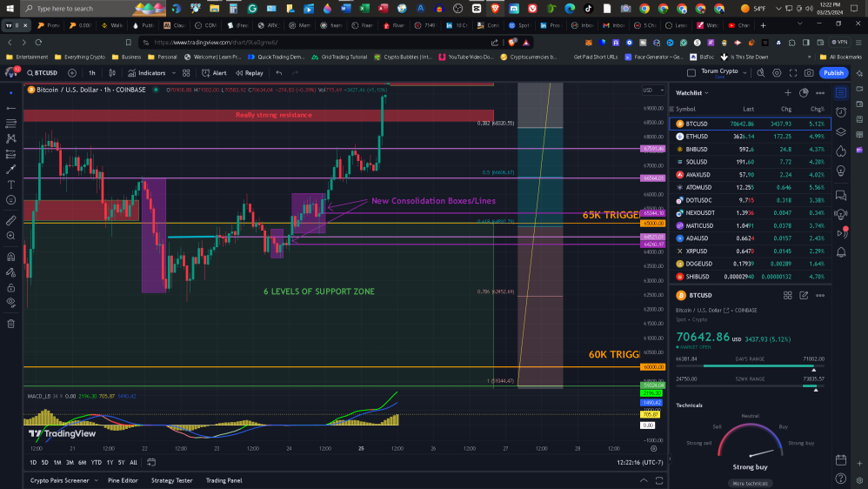Create an Alert from the toolbar
Image resolution: width=868 pixels, height=489 pixels.
coord(214,73)
